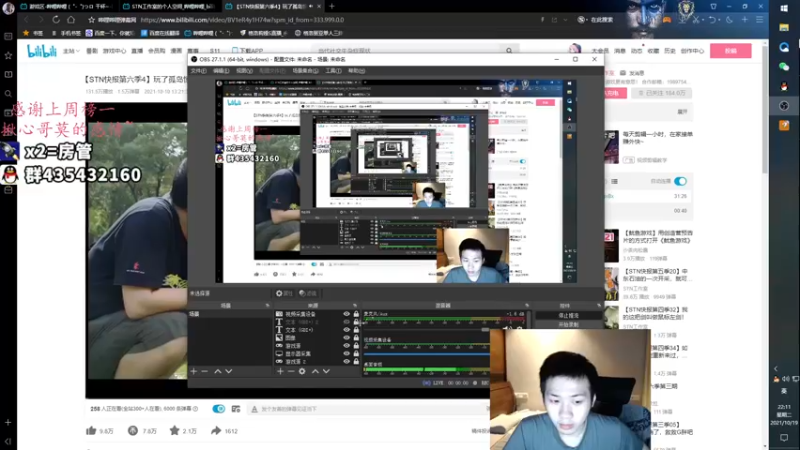This screenshot has width=800, height=450.
Task: Move selected OBS source up
Action: click(x=315, y=371)
